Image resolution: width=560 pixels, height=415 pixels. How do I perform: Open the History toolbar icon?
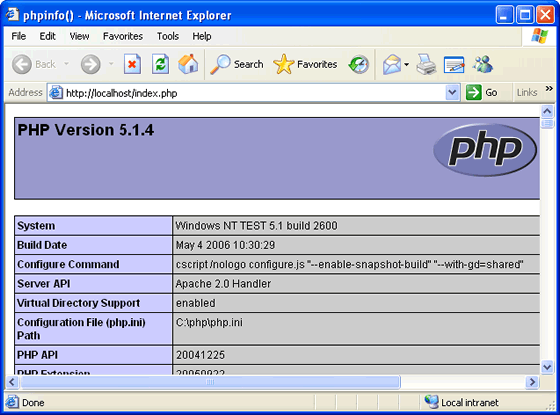pos(359,64)
